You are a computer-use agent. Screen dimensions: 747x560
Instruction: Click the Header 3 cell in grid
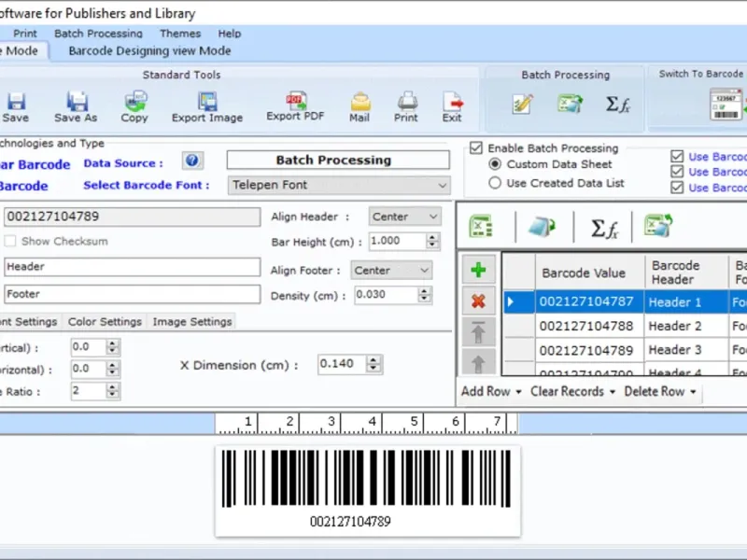pos(686,350)
